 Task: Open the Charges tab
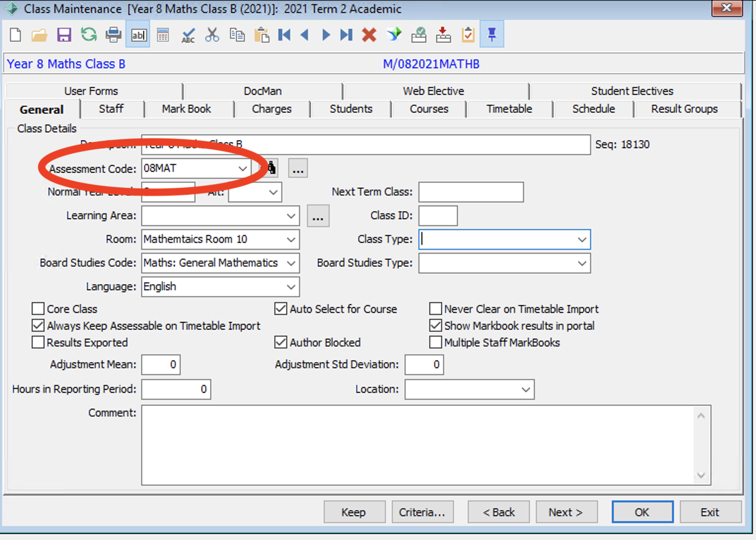point(271,109)
